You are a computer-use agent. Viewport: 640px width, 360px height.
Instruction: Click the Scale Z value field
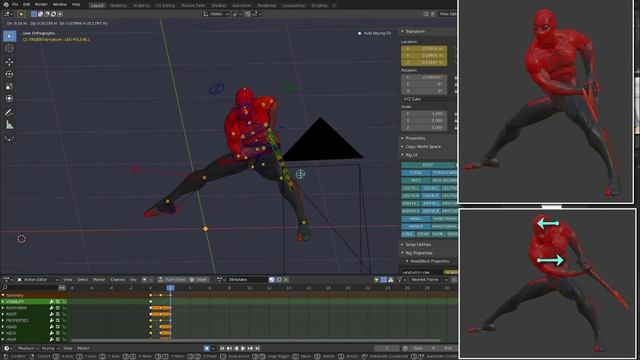click(x=424, y=127)
